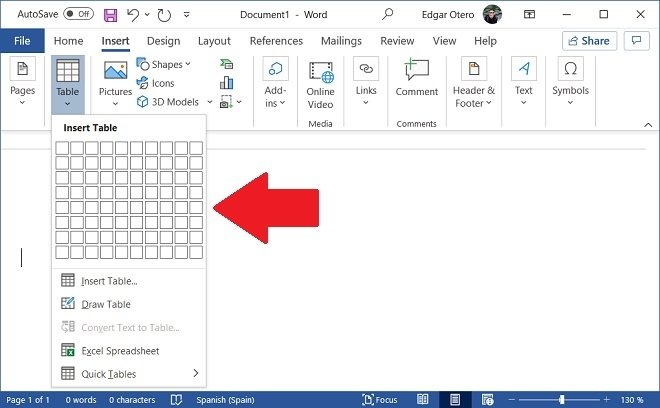This screenshot has width=660, height=408.
Task: Undo the last action
Action: [133, 15]
